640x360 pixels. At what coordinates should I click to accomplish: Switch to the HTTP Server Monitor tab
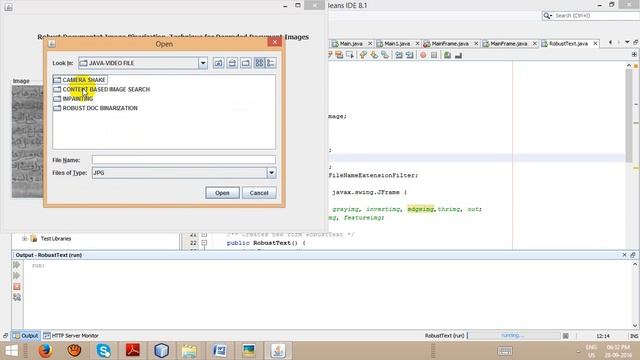point(71,336)
